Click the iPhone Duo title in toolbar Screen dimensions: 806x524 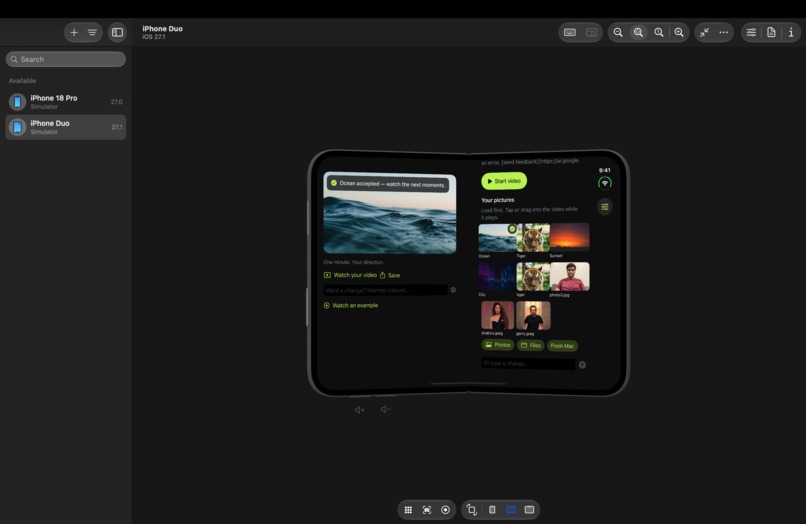(162, 29)
